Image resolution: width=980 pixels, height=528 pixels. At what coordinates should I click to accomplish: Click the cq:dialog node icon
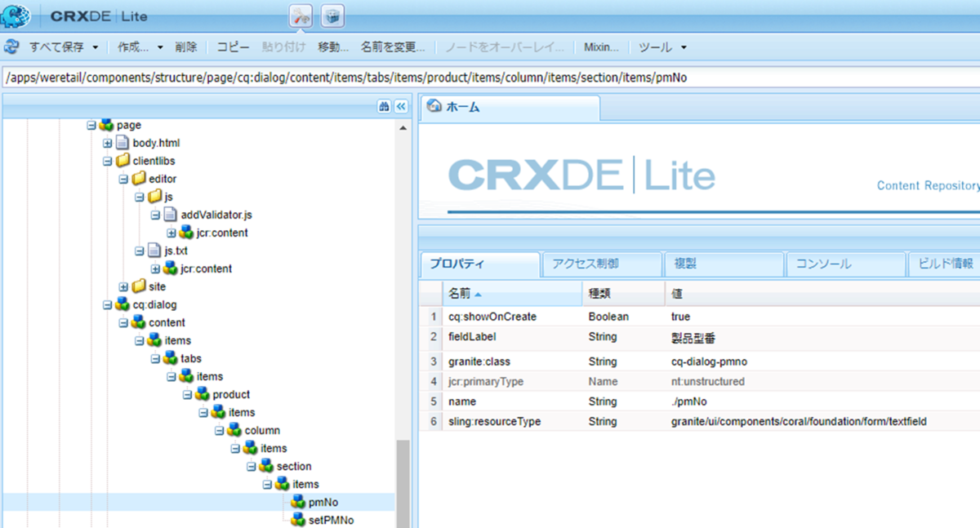[x=122, y=304]
